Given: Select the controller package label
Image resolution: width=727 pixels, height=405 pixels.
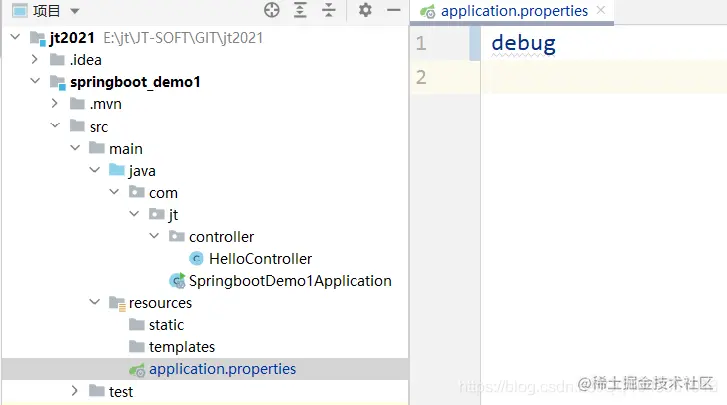Looking at the screenshot, I should tap(221, 237).
